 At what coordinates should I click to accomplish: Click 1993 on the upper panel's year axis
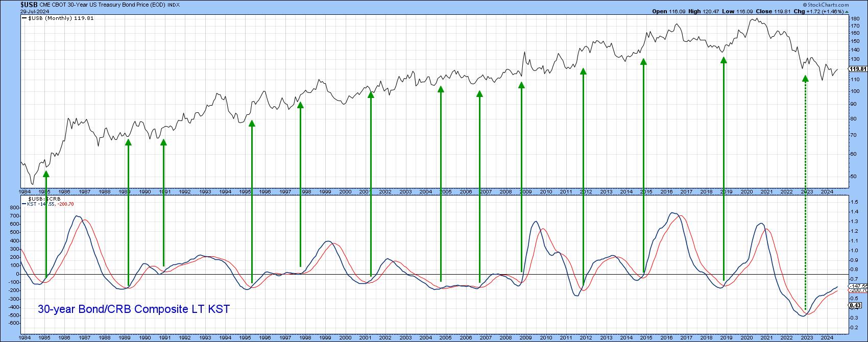[x=205, y=192]
